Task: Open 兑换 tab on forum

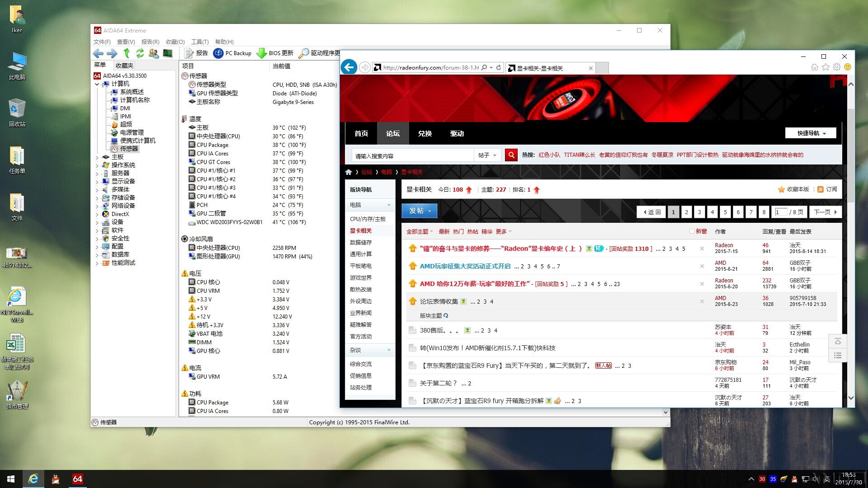Action: pyautogui.click(x=425, y=134)
